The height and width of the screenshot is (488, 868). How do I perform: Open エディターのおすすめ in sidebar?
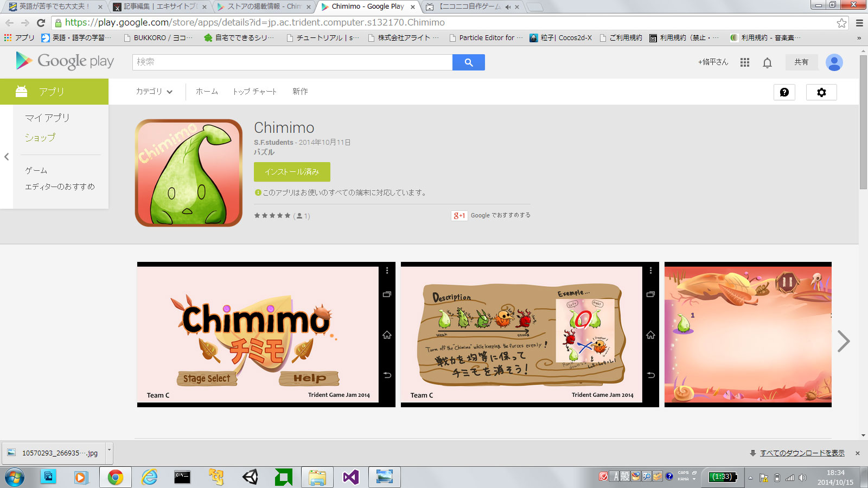click(x=60, y=187)
